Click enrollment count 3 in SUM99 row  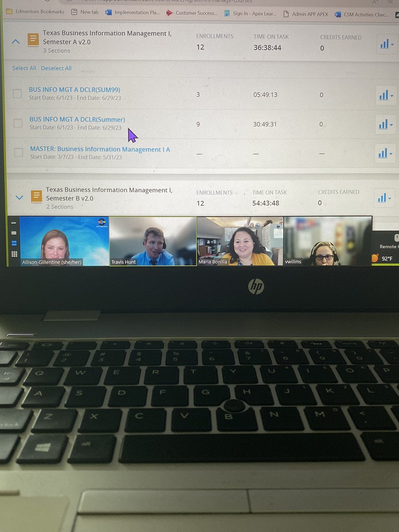[x=198, y=95]
